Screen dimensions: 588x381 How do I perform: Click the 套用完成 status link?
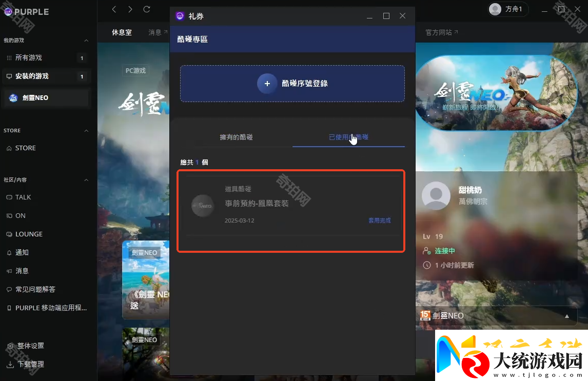pyautogui.click(x=379, y=220)
